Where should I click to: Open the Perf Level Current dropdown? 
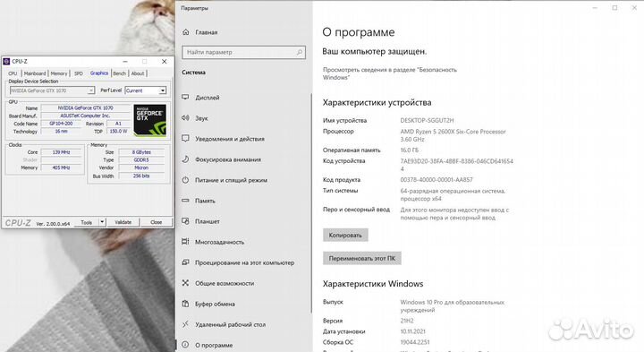pyautogui.click(x=163, y=90)
